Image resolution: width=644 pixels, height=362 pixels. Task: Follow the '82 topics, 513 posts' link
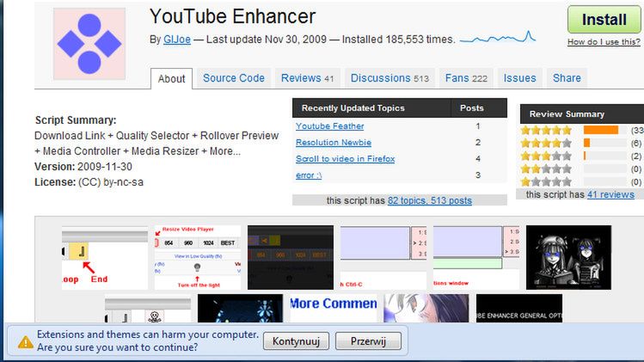pyautogui.click(x=430, y=200)
